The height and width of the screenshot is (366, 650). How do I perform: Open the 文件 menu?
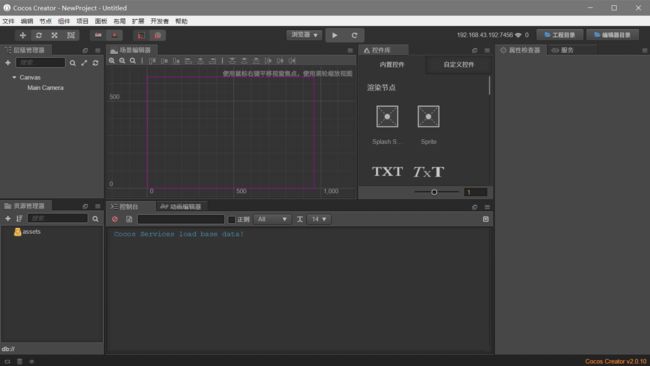8,21
